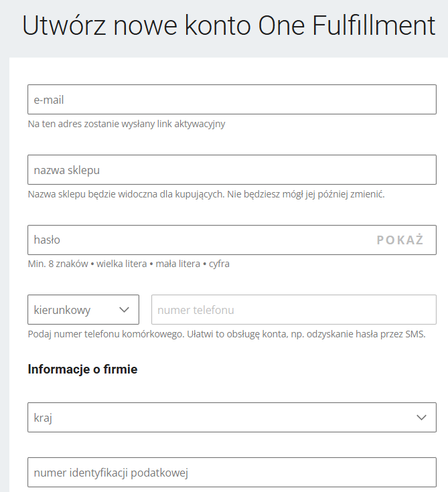This screenshot has height=492, width=448.
Task: Click the e-mail input field
Action: (232, 100)
